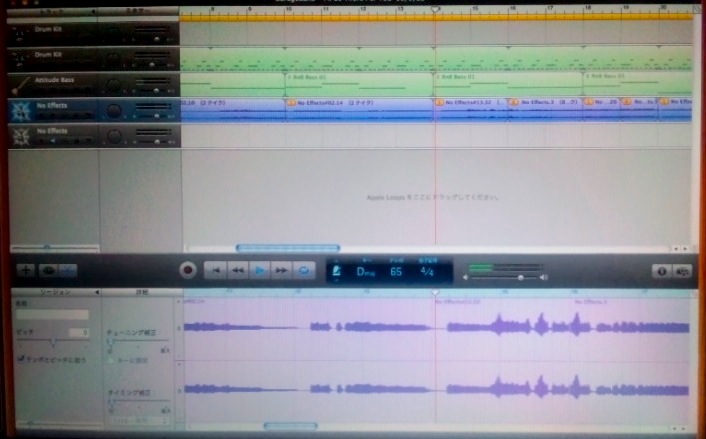Viewport: 706px width, 439px height.
Task: Click the playhead marker on the ruler
Action: coord(435,9)
